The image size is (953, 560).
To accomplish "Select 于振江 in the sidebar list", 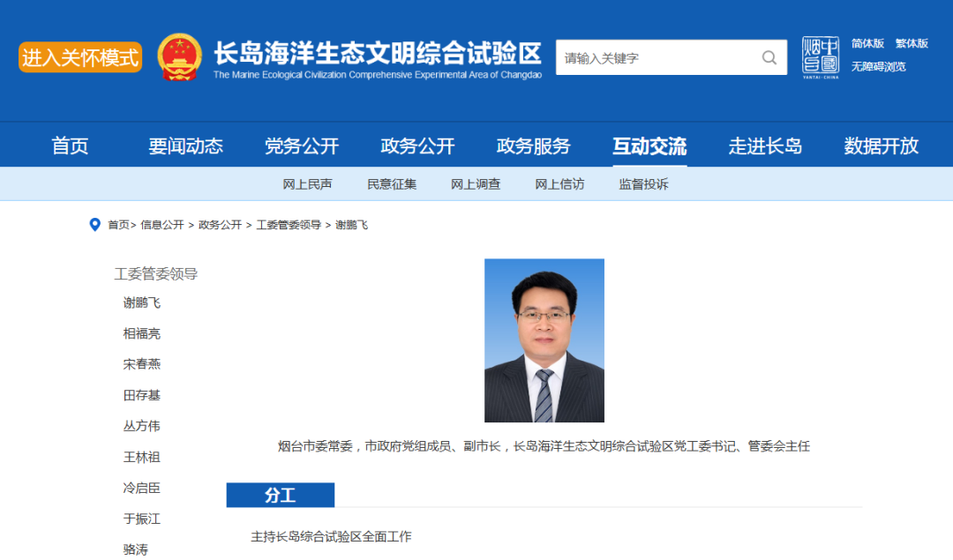I will coord(141,519).
